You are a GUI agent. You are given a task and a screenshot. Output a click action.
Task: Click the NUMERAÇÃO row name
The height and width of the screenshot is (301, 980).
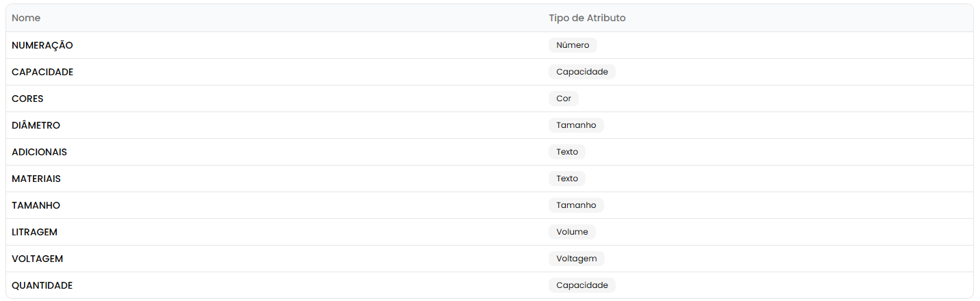point(42,45)
